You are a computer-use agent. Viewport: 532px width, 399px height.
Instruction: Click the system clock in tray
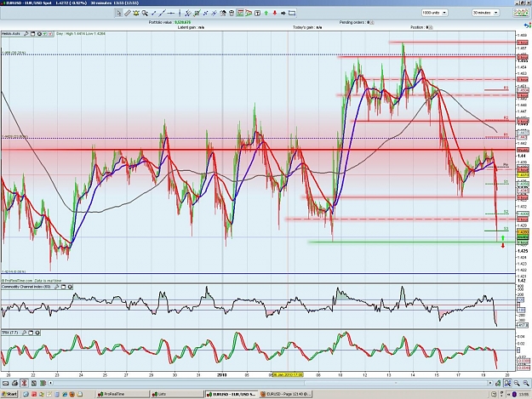[525, 394]
